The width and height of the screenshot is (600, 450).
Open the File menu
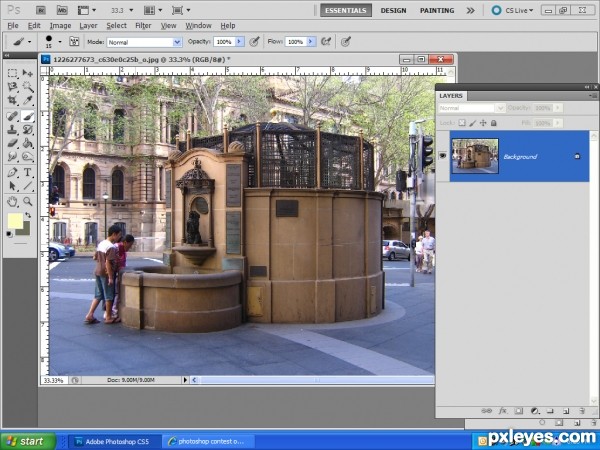pos(13,26)
